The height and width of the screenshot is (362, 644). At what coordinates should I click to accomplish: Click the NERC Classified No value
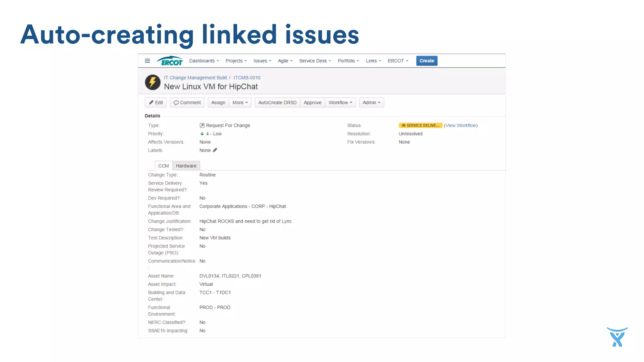203,322
